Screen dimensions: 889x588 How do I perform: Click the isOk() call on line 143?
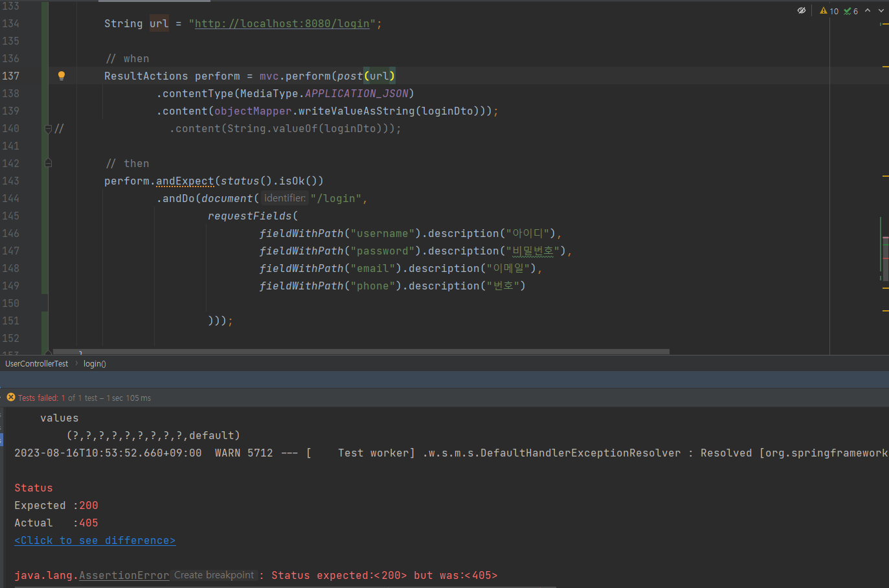tap(298, 181)
